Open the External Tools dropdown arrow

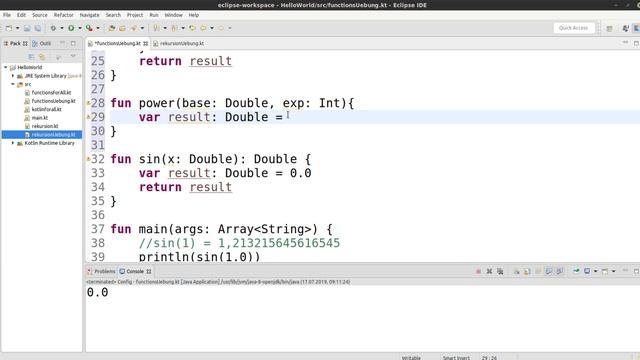pyautogui.click(x=98, y=28)
